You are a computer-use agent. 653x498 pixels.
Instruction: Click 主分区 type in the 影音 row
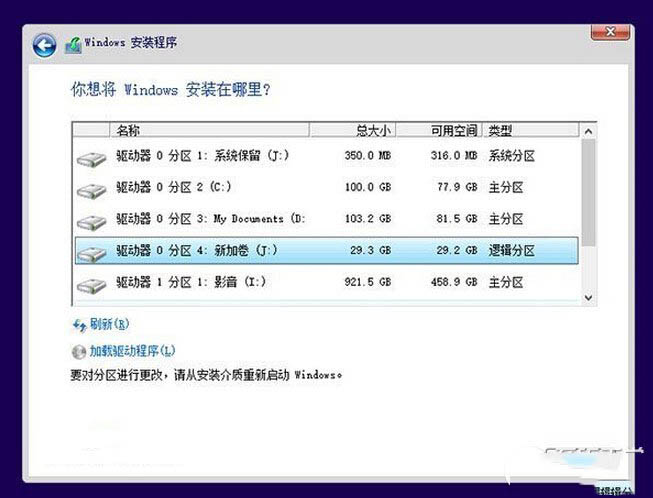click(x=506, y=282)
